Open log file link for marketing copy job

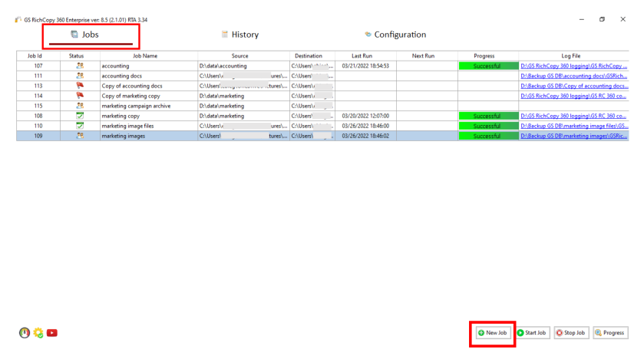pyautogui.click(x=573, y=116)
